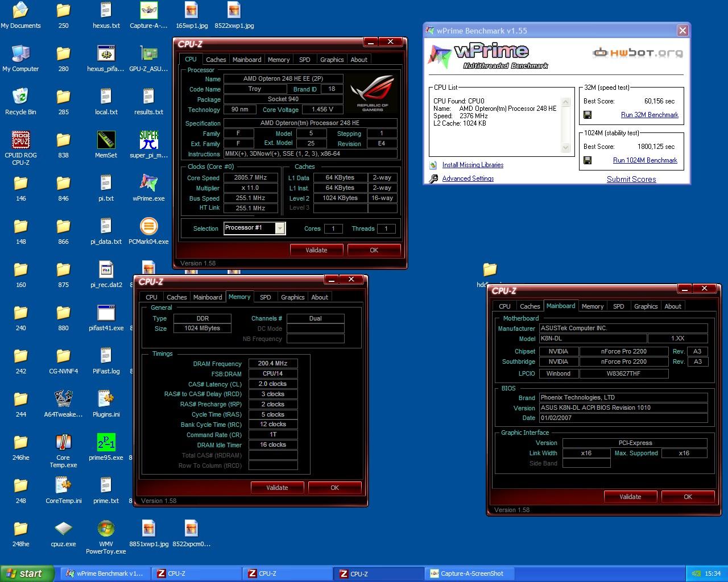Switch to wPrime Benchmark taskbar button
The image size is (728, 582).
(105, 573)
